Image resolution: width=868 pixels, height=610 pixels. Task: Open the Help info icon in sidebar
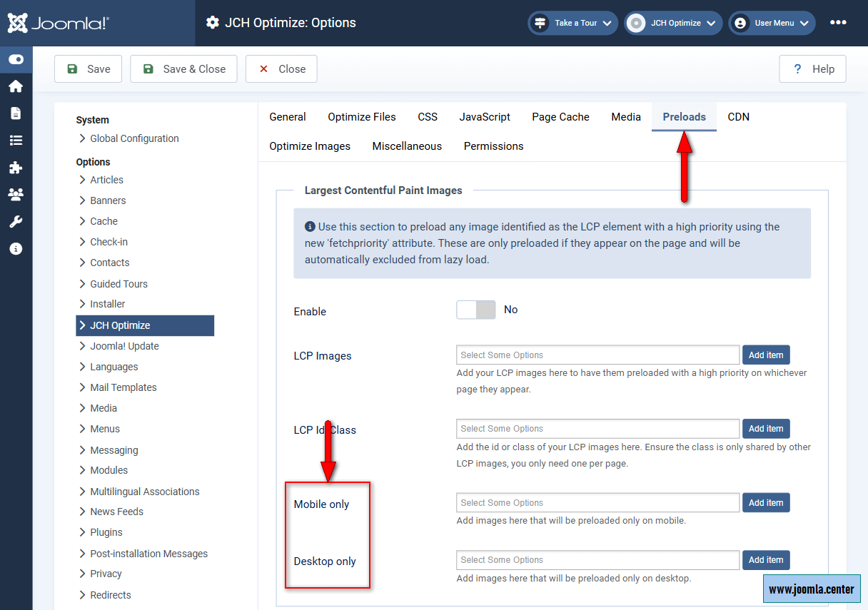pyautogui.click(x=16, y=249)
